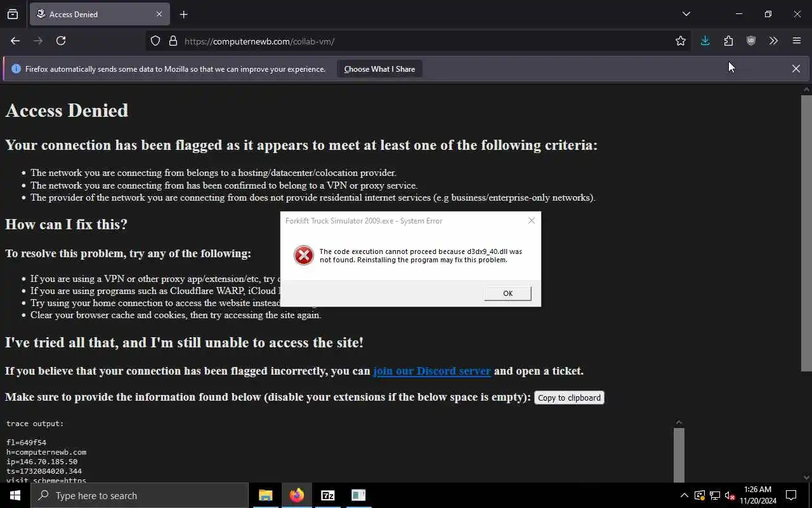Show more toolbar tools overflow

[773, 41]
